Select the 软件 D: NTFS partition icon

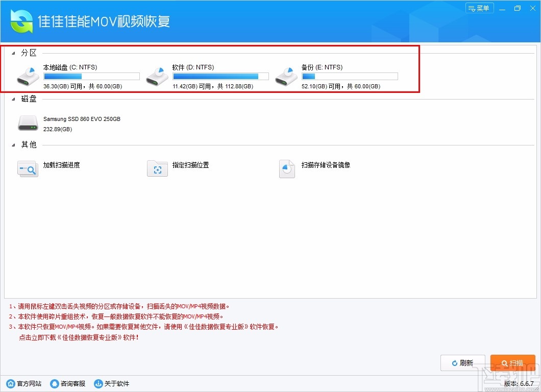tap(157, 75)
